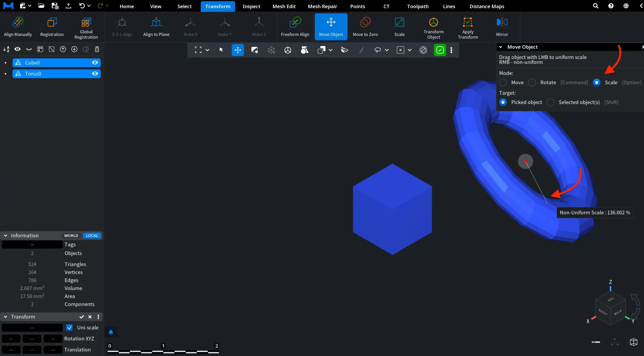The height and width of the screenshot is (356, 644).
Task: Open the Align Manually tool
Action: [18, 27]
